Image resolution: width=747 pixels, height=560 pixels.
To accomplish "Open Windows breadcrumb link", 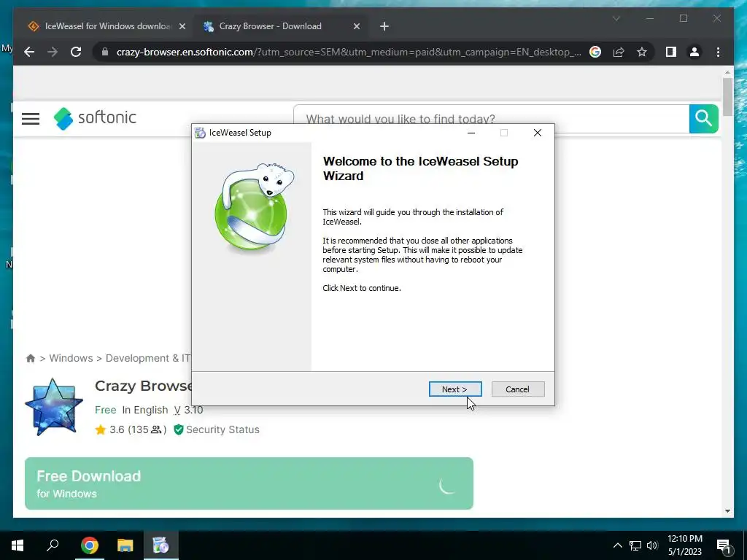I will point(71,358).
